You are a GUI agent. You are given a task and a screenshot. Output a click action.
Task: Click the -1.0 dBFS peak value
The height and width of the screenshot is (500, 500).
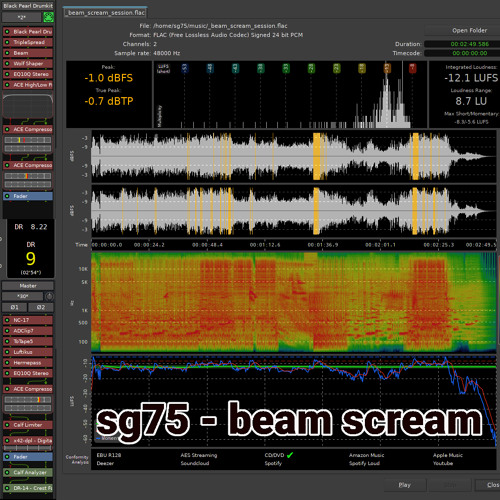(109, 78)
